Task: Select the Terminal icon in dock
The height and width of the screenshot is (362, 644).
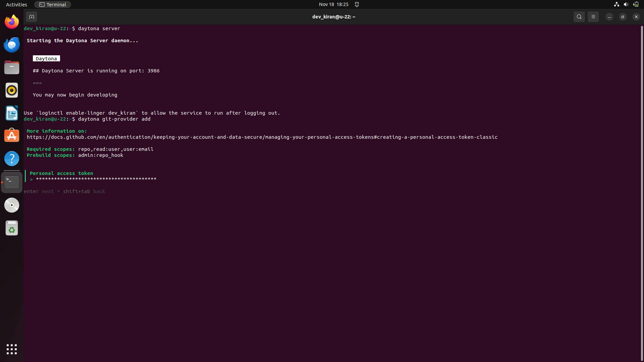Action: (12, 182)
